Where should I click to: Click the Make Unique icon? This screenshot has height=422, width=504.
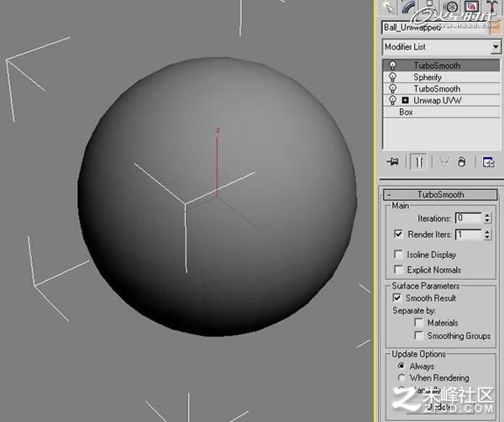click(x=444, y=161)
